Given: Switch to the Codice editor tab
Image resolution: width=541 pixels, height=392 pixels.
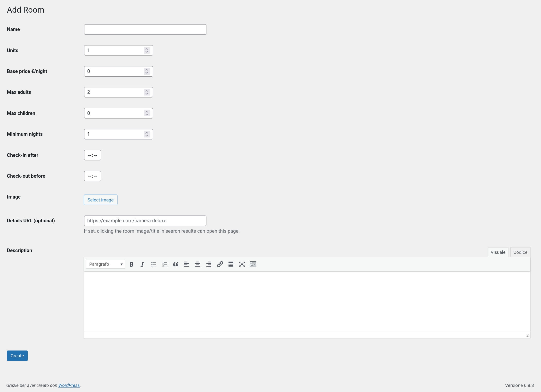Looking at the screenshot, I should pos(520,252).
